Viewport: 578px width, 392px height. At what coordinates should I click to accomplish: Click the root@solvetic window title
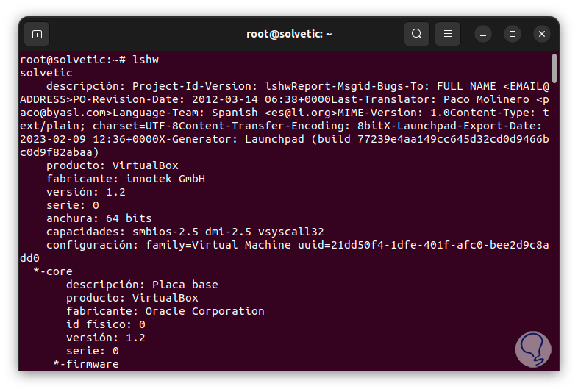pos(289,34)
